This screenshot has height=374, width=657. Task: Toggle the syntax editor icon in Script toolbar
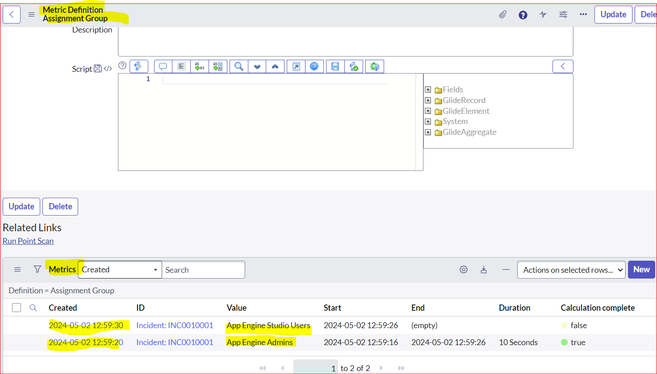[138, 66]
